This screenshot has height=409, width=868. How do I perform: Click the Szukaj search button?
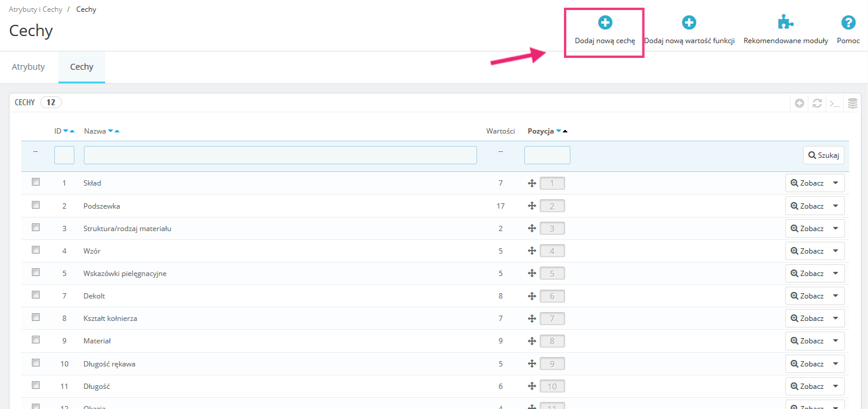(823, 155)
